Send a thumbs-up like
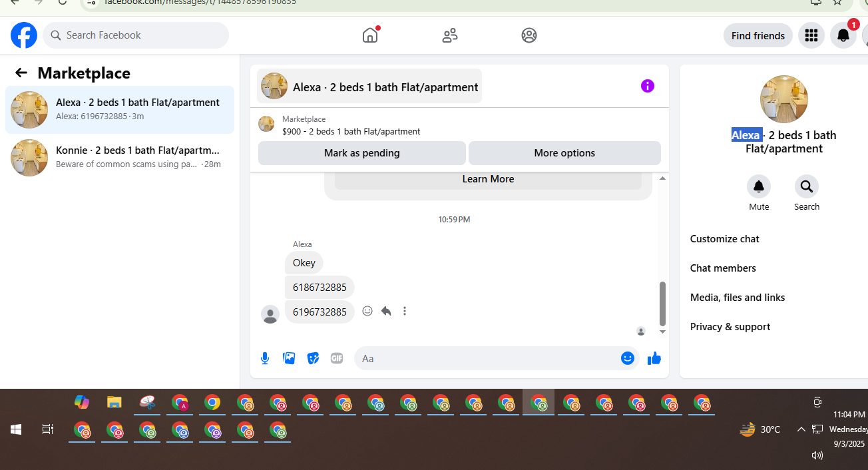This screenshot has height=470, width=868. point(654,358)
